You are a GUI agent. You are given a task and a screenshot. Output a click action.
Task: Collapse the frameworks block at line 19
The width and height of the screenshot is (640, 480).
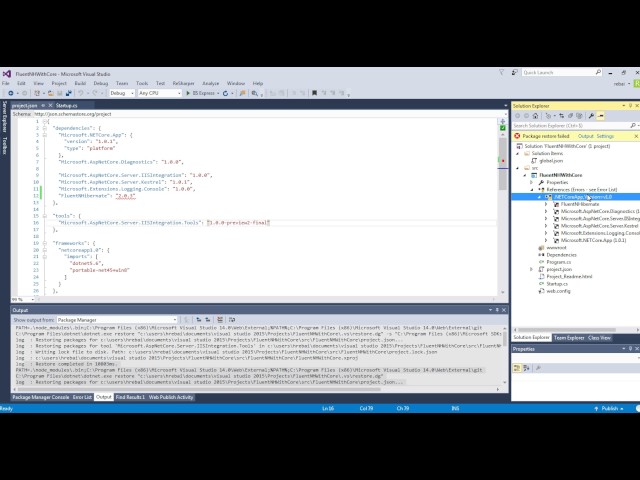coord(45,243)
